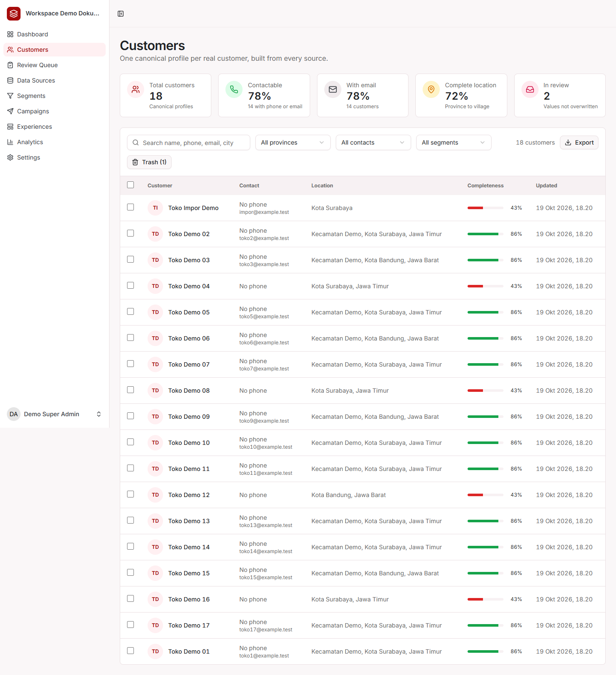Click the TD avatar for Toko Demo 15
This screenshot has width=616, height=675.
coord(155,573)
